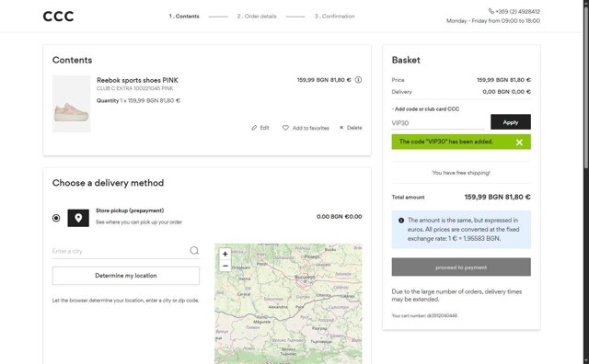
Task: Go to step 3. Confirmation
Action: click(334, 17)
